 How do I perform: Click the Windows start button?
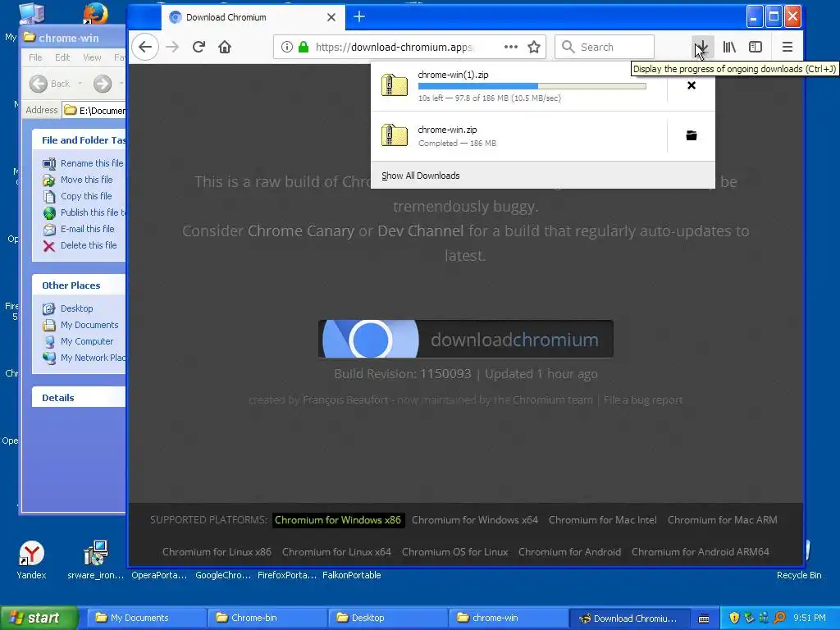coord(39,618)
